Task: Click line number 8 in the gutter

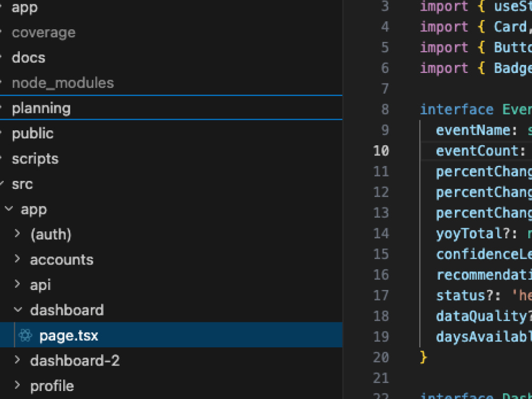Action: 385,109
